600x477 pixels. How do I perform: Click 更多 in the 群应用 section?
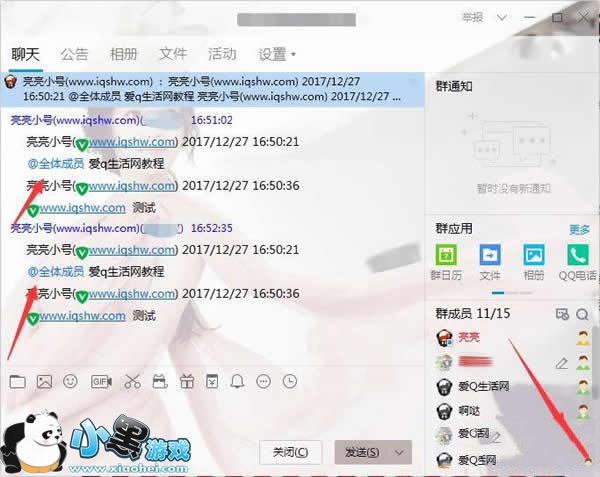pyautogui.click(x=579, y=230)
